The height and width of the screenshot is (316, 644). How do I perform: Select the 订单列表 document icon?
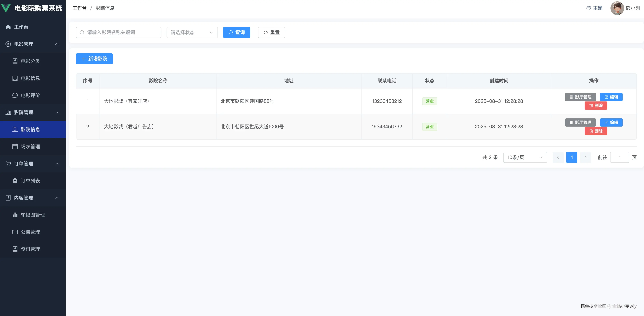(15, 181)
